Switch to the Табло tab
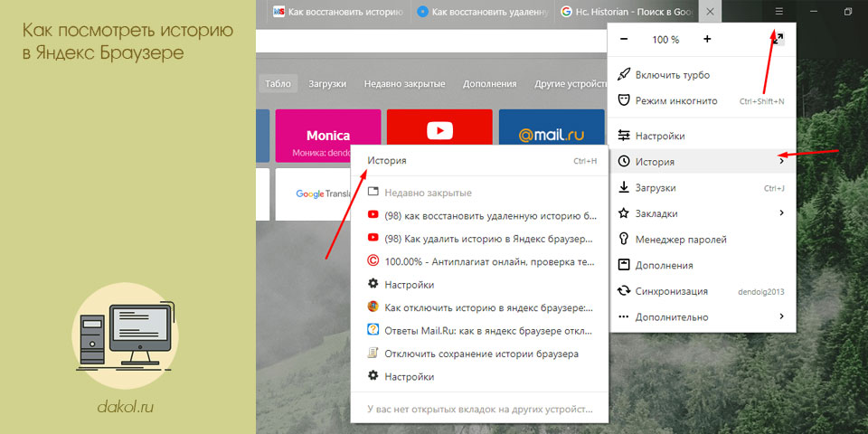868x434 pixels. click(278, 83)
